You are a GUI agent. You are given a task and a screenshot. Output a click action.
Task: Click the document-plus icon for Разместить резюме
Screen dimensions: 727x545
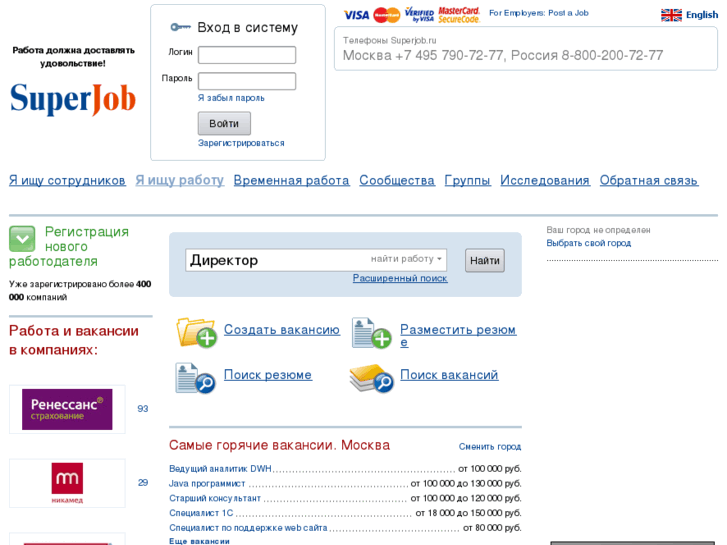[371, 333]
